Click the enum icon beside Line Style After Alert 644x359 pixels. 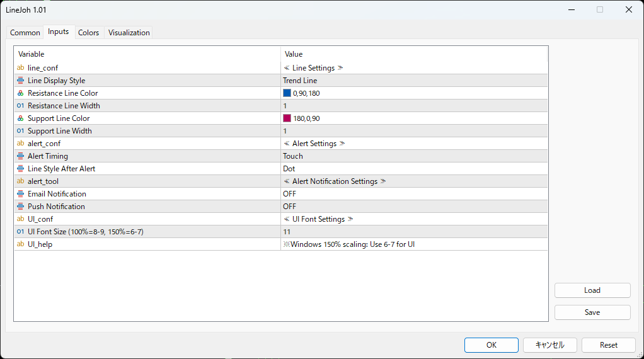click(21, 169)
